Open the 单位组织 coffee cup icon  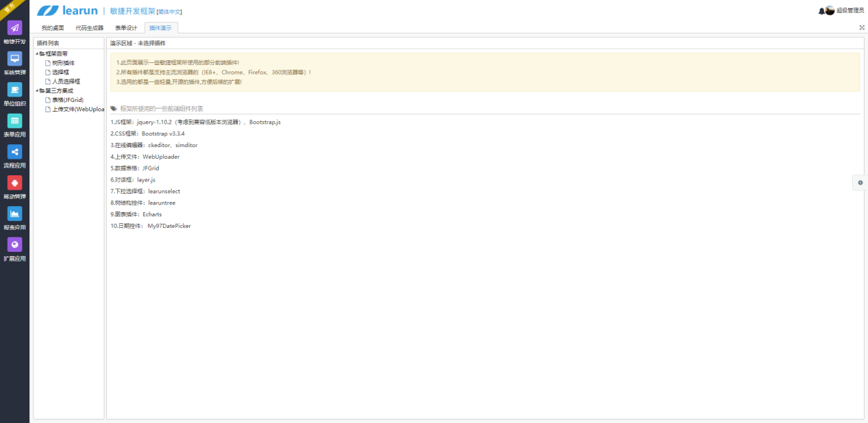tap(14, 90)
